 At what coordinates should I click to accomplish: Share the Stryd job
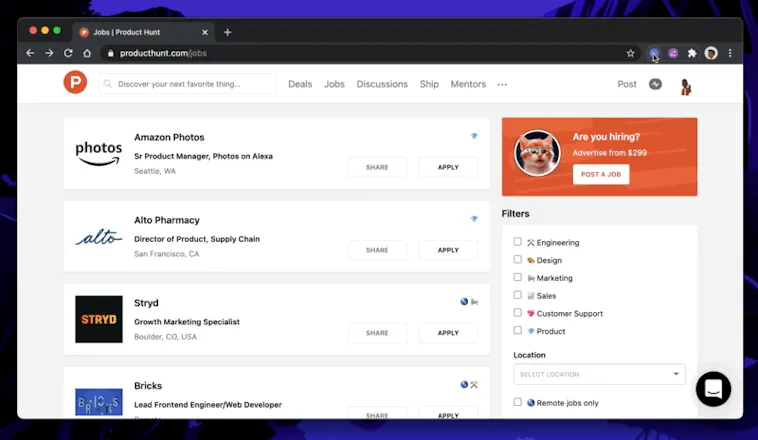click(377, 333)
